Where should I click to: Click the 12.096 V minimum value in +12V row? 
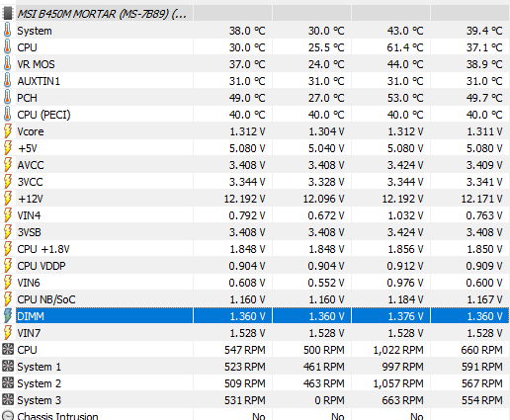[x=324, y=199]
